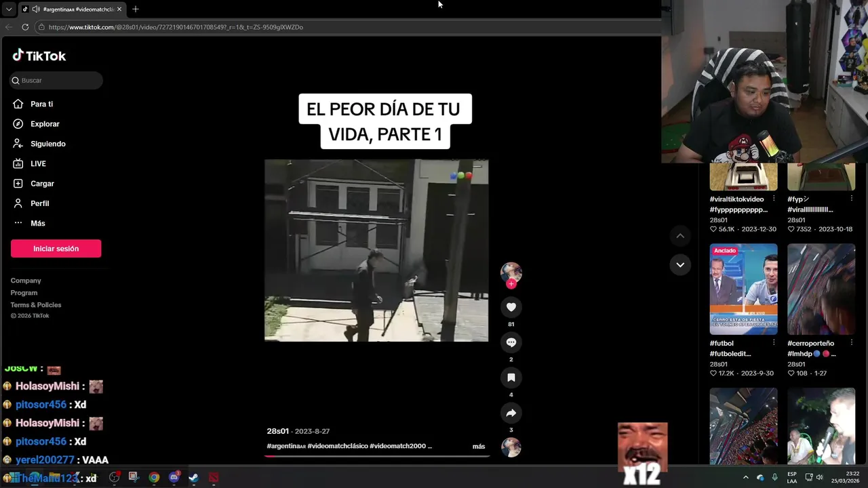Open the taskbar clock showing 23:22

point(846,477)
